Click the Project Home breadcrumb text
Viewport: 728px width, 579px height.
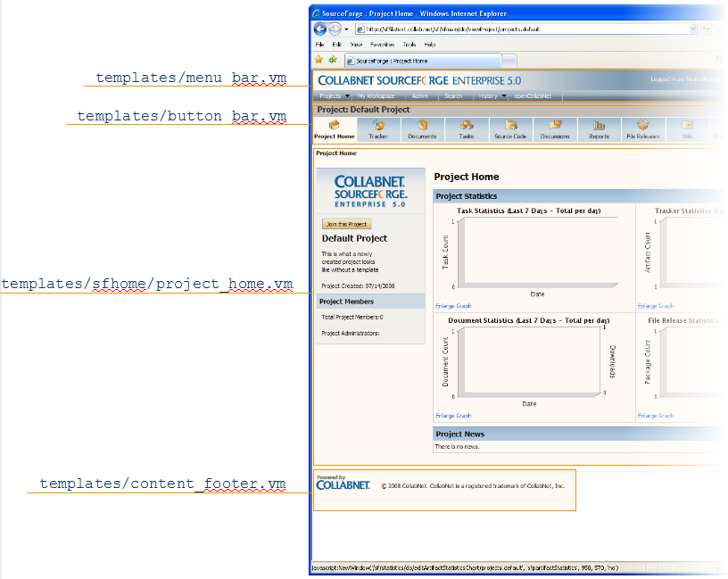pos(336,153)
